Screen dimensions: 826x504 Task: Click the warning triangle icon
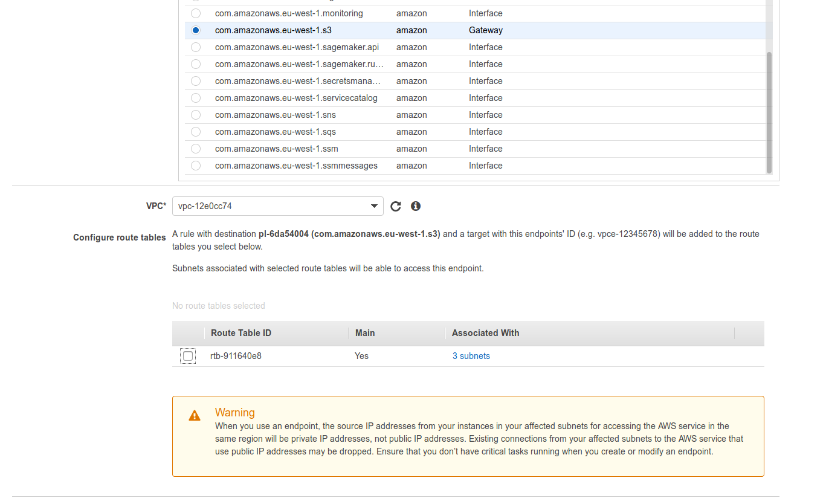coord(194,415)
